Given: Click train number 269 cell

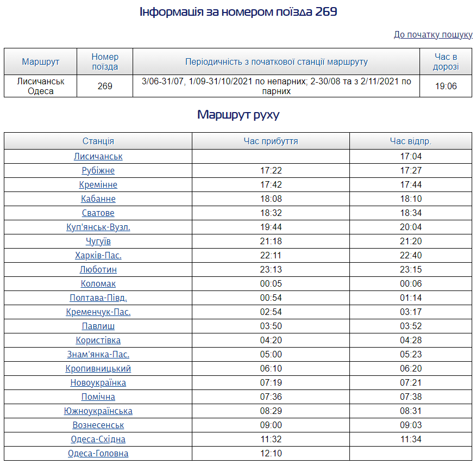Looking at the screenshot, I should coord(105,86).
